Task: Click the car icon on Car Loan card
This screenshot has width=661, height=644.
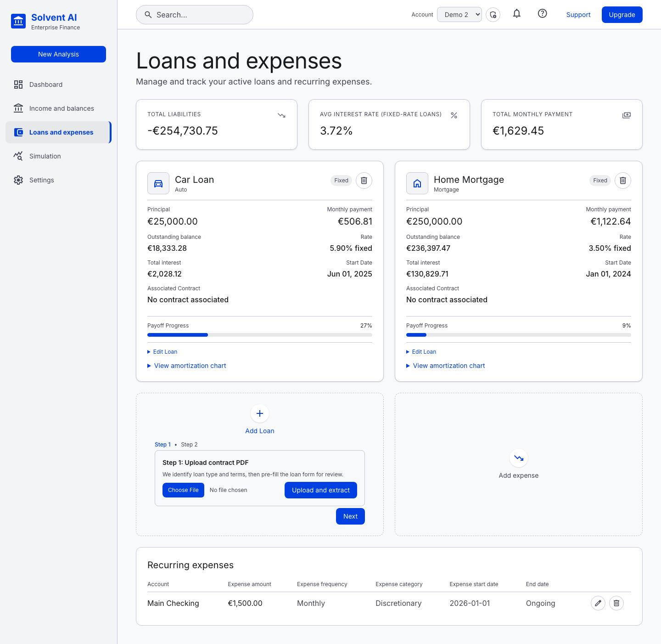Action: click(x=158, y=183)
